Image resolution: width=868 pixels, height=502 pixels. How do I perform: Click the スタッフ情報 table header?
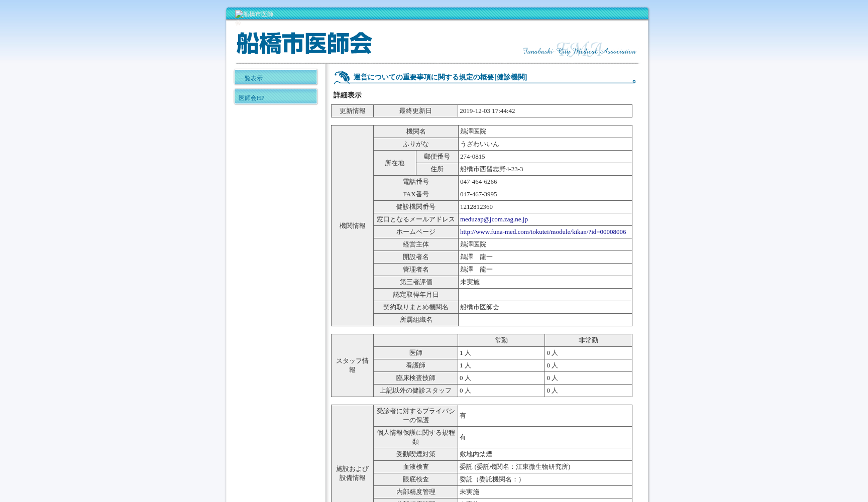352,365
